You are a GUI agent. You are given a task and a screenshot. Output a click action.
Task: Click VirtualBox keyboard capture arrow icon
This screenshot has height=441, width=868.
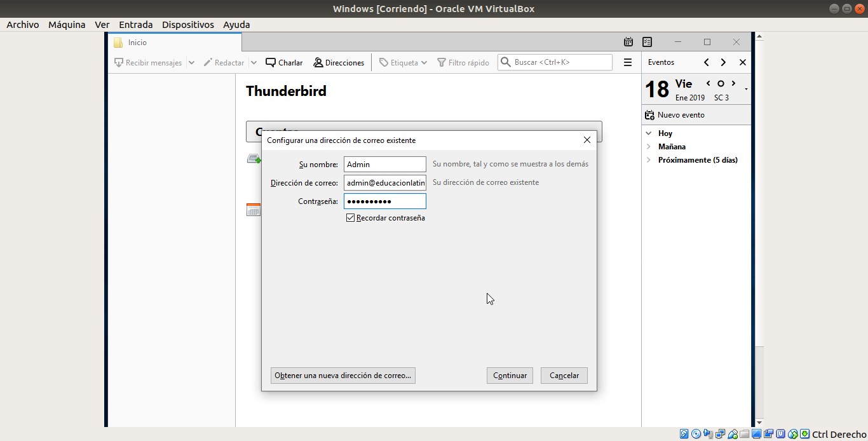pos(804,435)
